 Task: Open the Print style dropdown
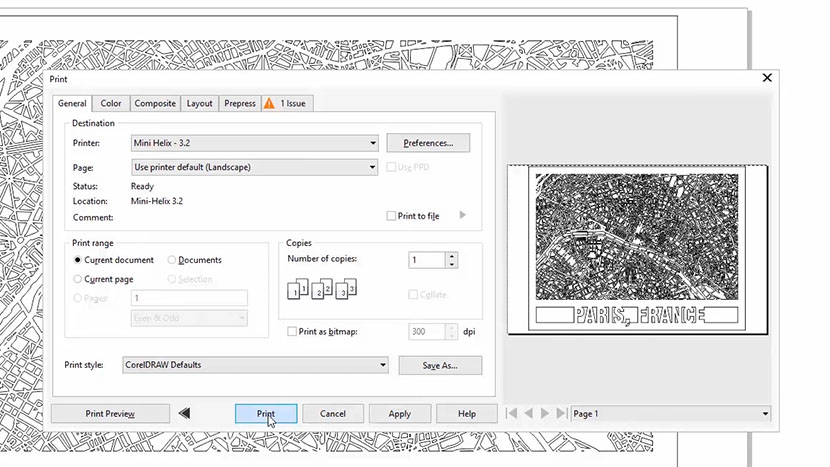[x=254, y=365]
